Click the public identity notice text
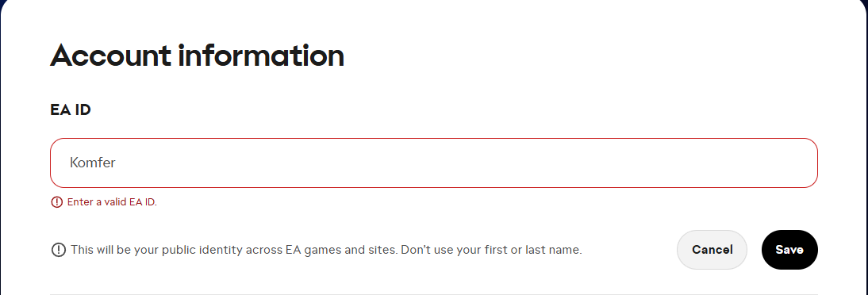The width and height of the screenshot is (868, 295). click(326, 250)
